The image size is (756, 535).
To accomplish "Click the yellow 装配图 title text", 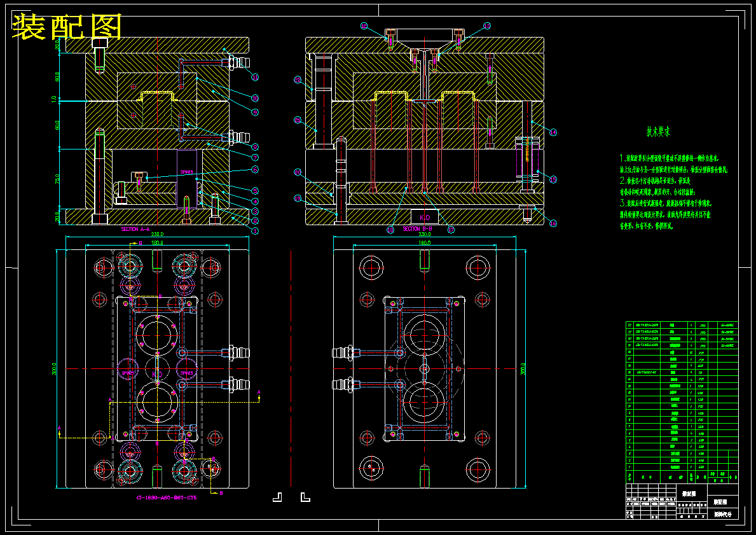I will (x=67, y=27).
